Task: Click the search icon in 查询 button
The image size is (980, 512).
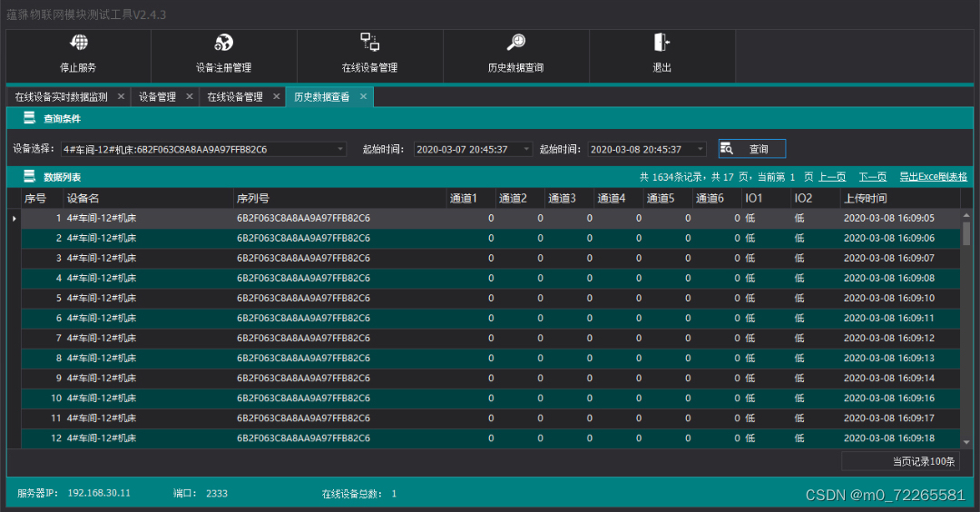Action: (726, 148)
